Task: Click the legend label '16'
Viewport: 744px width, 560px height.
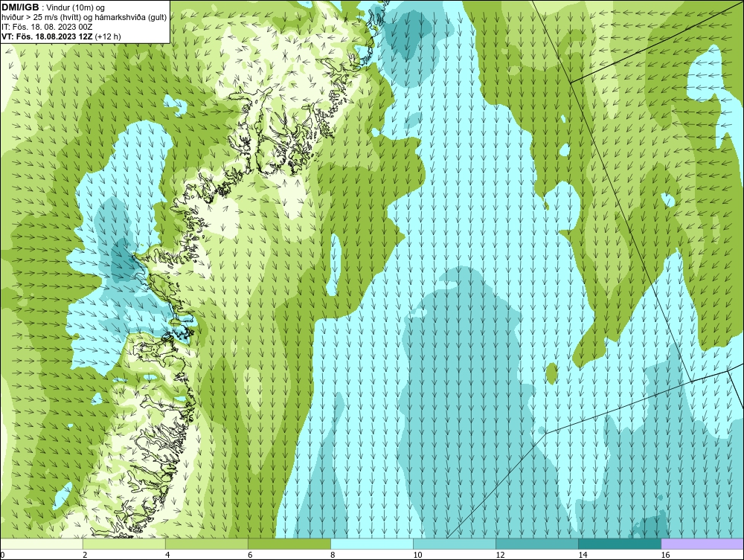Action: [x=665, y=555]
